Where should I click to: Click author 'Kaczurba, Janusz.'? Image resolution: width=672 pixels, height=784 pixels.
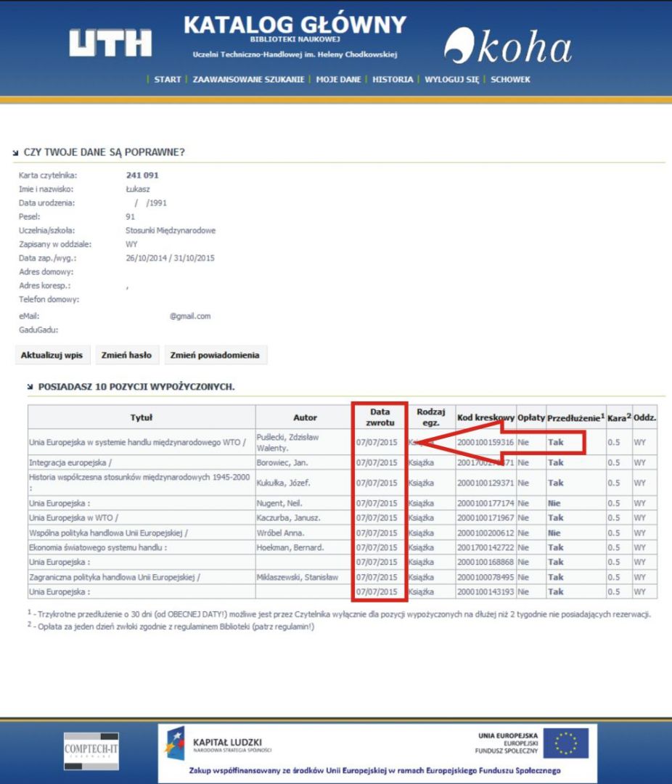(x=289, y=518)
